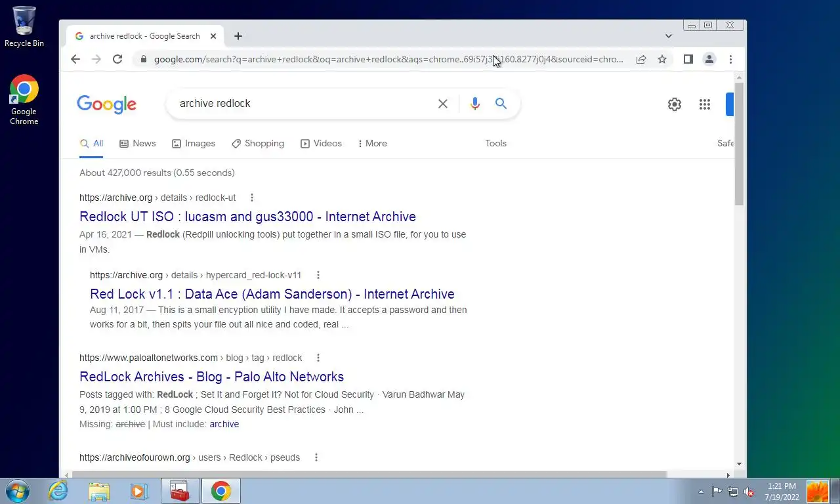Click the horizontal scrollbar at the bottom
This screenshot has width=840, height=504.
pyautogui.click(x=369, y=474)
